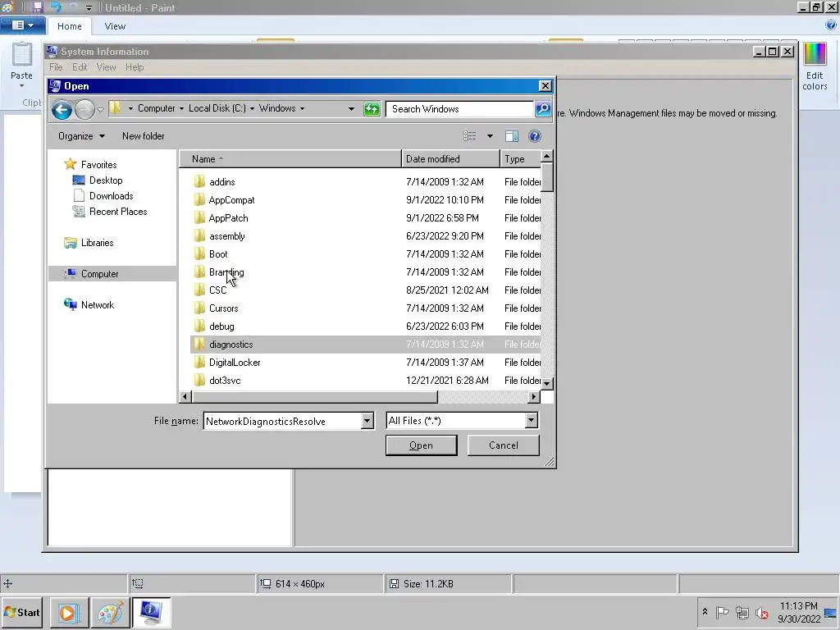Select the DigitalLocker folder icon
Screen dimensions: 840x630
199,362
